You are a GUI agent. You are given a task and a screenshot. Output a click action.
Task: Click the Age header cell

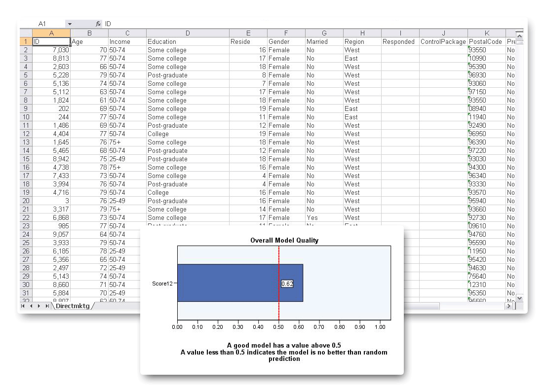pos(89,41)
